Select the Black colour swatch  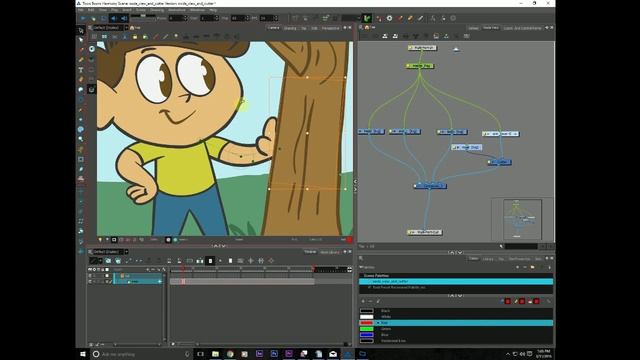tap(367, 311)
